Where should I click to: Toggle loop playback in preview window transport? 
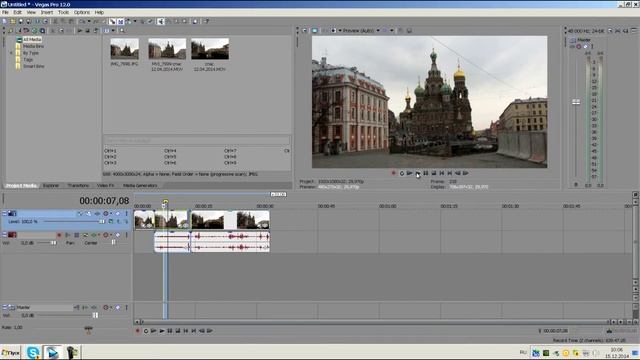(402, 173)
